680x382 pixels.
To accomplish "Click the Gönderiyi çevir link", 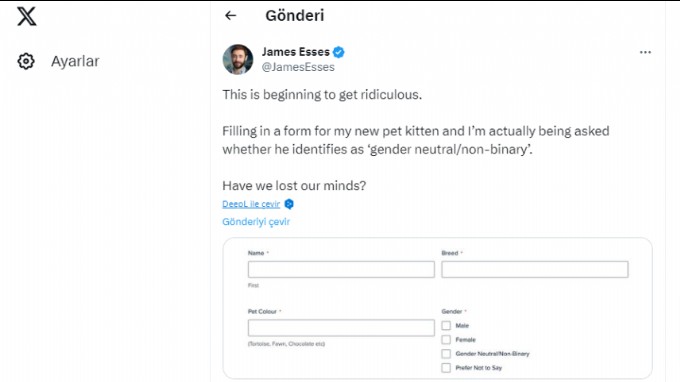I will click(x=256, y=222).
